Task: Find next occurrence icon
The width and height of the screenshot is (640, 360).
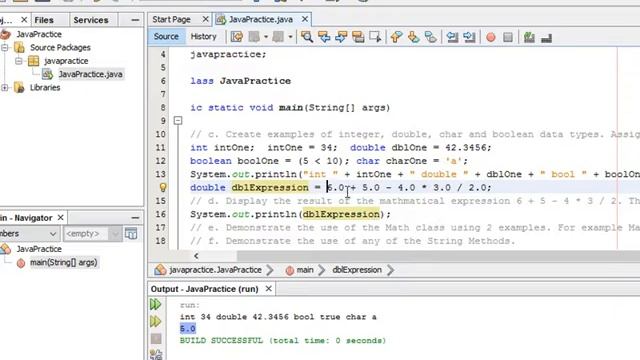Action: (341, 37)
